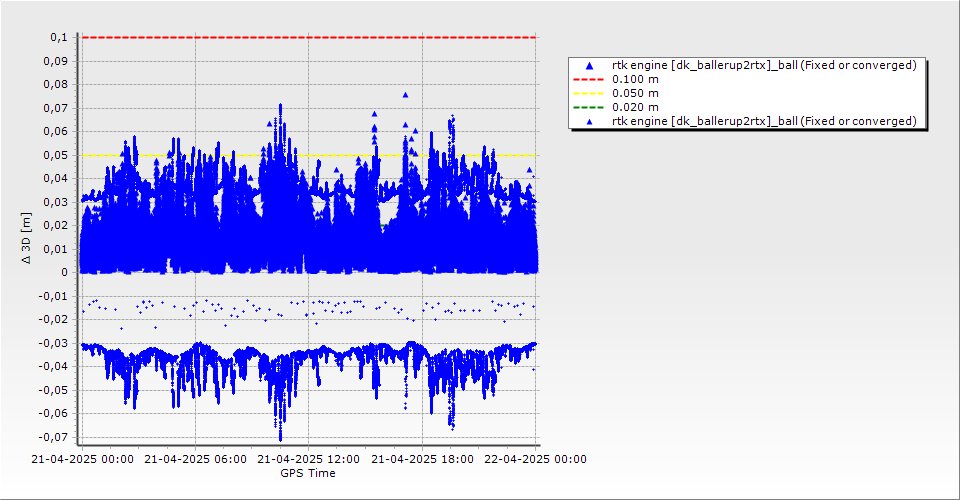Click the '0,05' y-axis tick label

[x=56, y=155]
